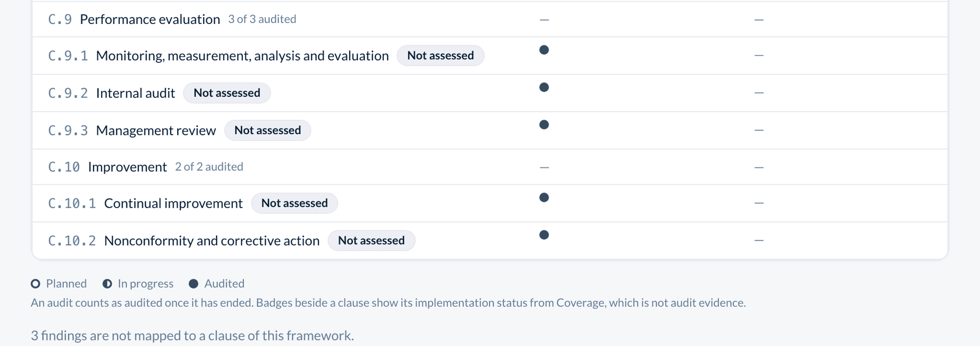Click the audited dot for Internal audit
Image resolution: width=980 pixels, height=346 pixels.
click(x=544, y=87)
